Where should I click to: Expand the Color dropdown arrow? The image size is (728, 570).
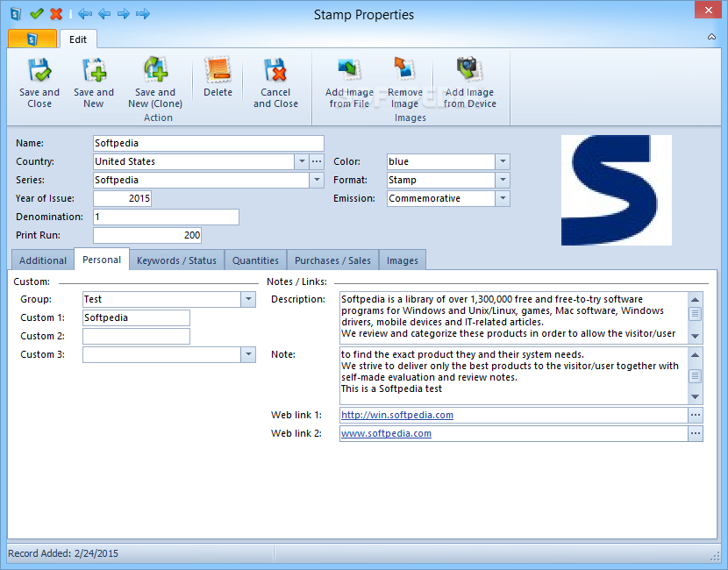(x=503, y=161)
